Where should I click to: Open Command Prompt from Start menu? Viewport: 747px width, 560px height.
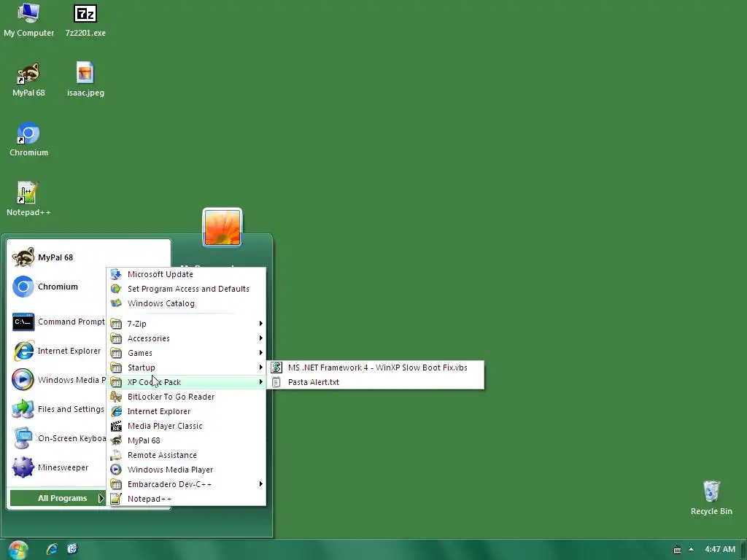pos(58,322)
